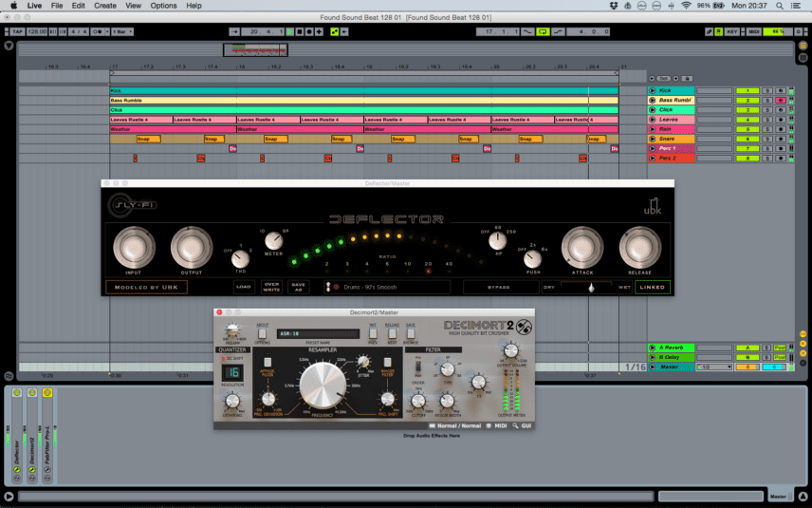Unfold the Kick track
The image size is (812, 508).
click(653, 91)
